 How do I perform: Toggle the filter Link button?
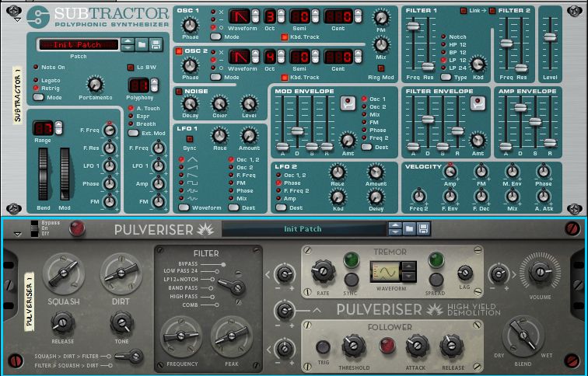point(464,11)
